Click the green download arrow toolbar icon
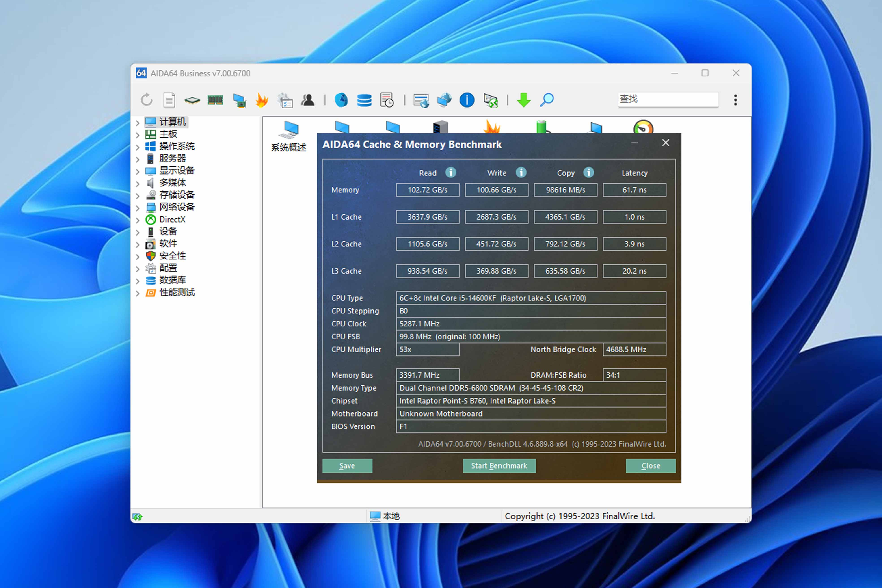 (524, 100)
